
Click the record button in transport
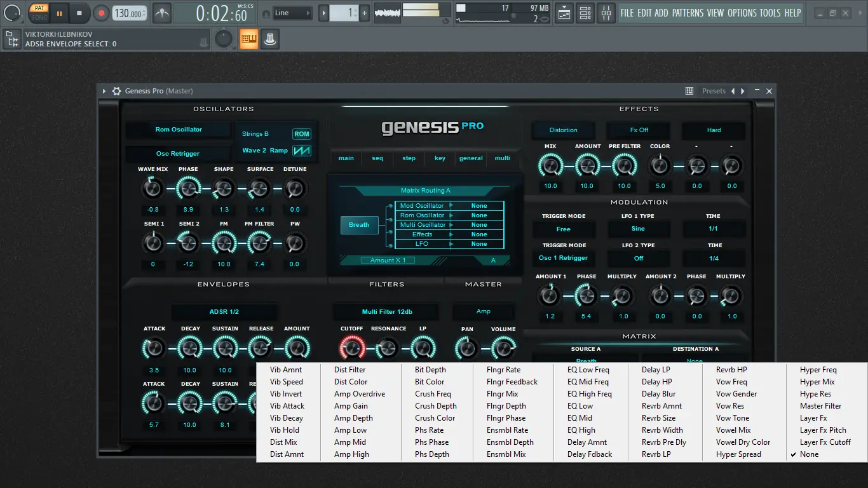[101, 13]
